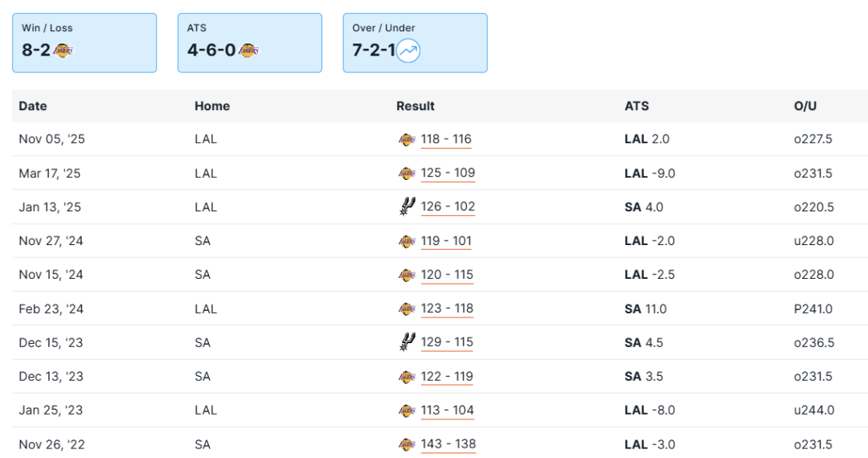Click Lakers logo in Nov 05, '25 row

(406, 139)
